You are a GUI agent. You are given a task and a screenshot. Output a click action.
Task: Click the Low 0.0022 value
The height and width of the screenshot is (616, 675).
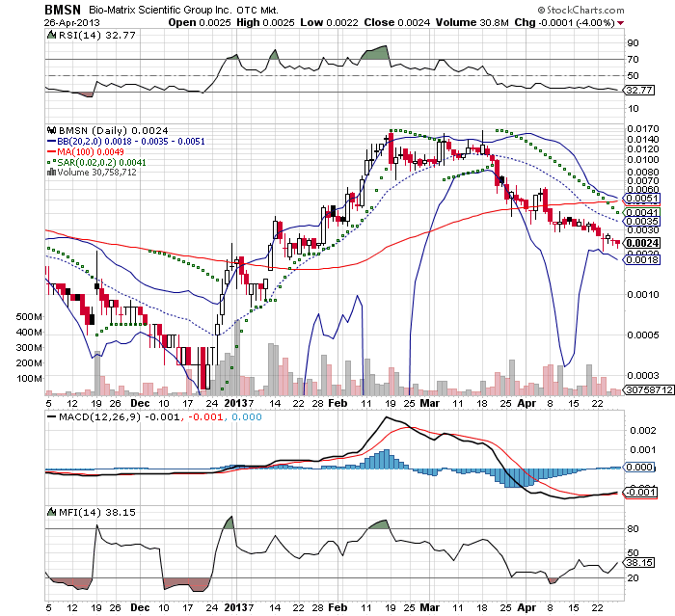tap(329, 22)
